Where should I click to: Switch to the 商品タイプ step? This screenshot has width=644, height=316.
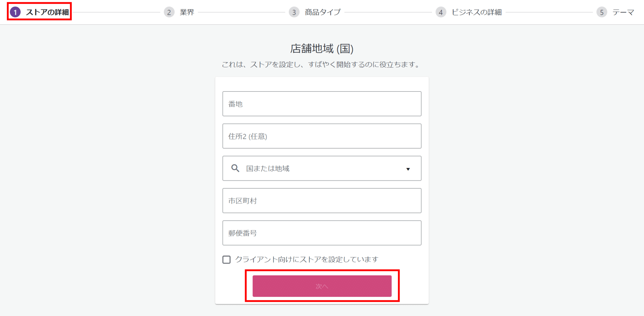point(323,12)
